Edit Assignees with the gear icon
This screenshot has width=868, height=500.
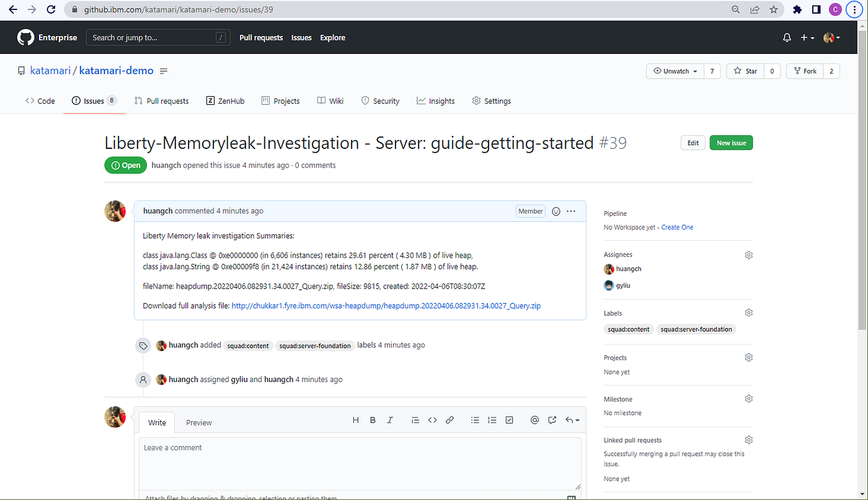coord(748,255)
